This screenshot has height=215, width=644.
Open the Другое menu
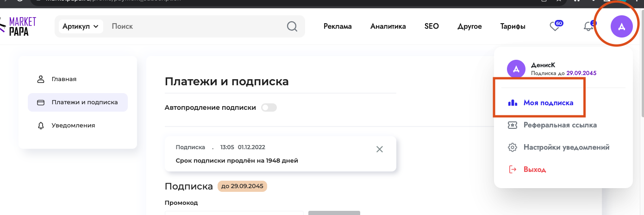(469, 26)
